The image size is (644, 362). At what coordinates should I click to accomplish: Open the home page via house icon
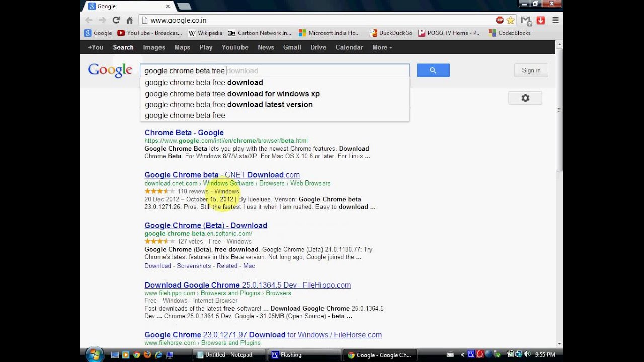[130, 20]
